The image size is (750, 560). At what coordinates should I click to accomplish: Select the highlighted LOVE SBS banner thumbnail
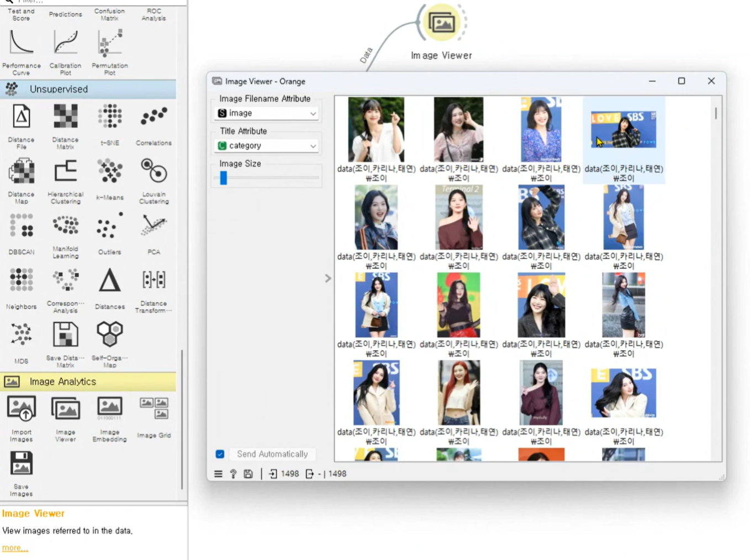624,129
